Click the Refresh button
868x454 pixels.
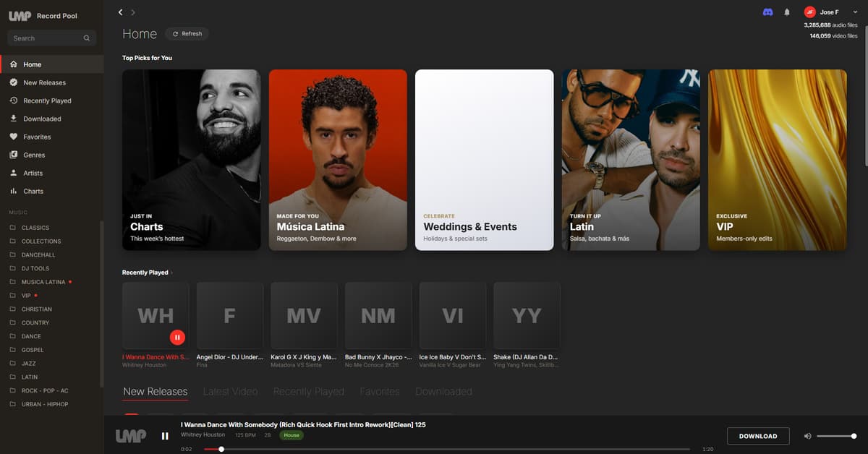187,33
